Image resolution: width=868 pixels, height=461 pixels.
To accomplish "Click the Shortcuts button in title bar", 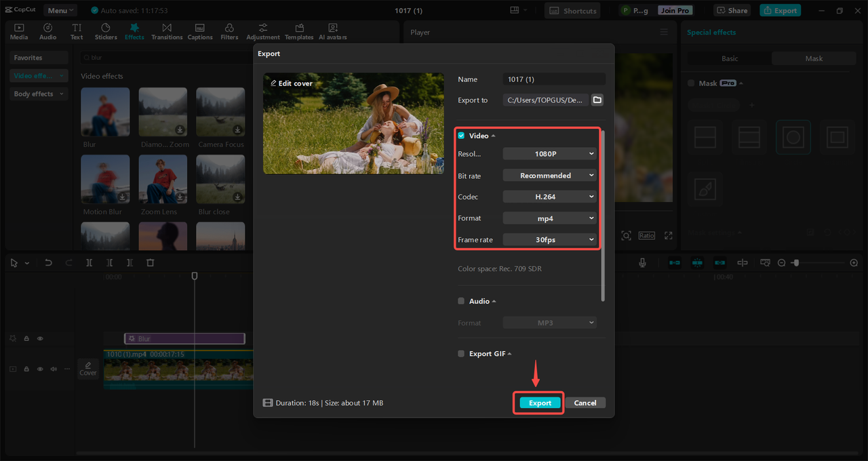I will click(x=572, y=10).
